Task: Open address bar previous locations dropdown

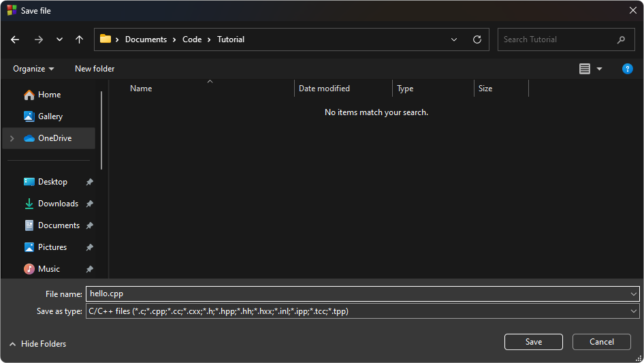Action: tap(454, 40)
